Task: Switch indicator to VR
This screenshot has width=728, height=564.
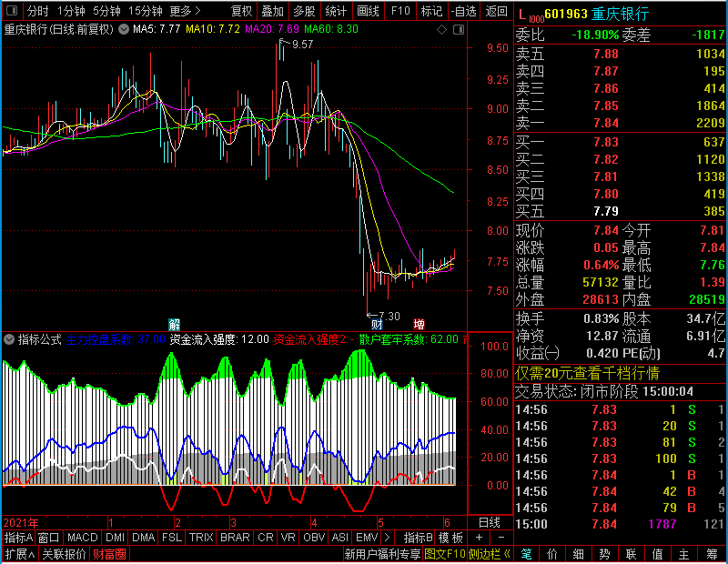Action: [x=288, y=538]
